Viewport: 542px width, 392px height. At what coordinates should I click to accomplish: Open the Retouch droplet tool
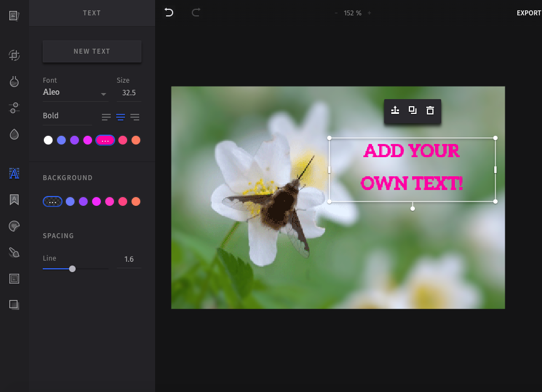point(14,134)
